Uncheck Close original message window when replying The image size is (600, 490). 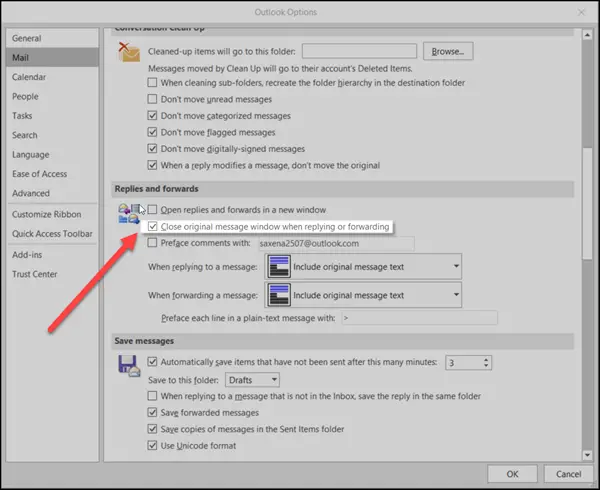pyautogui.click(x=152, y=226)
